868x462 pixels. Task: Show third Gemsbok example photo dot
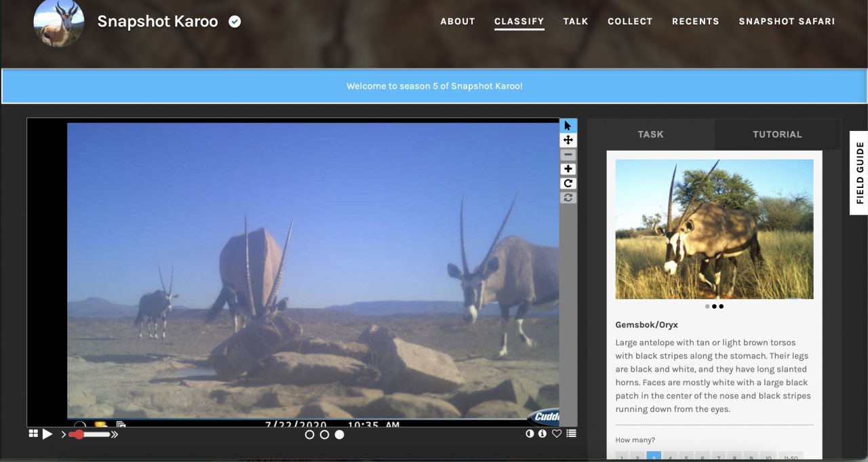[721, 306]
